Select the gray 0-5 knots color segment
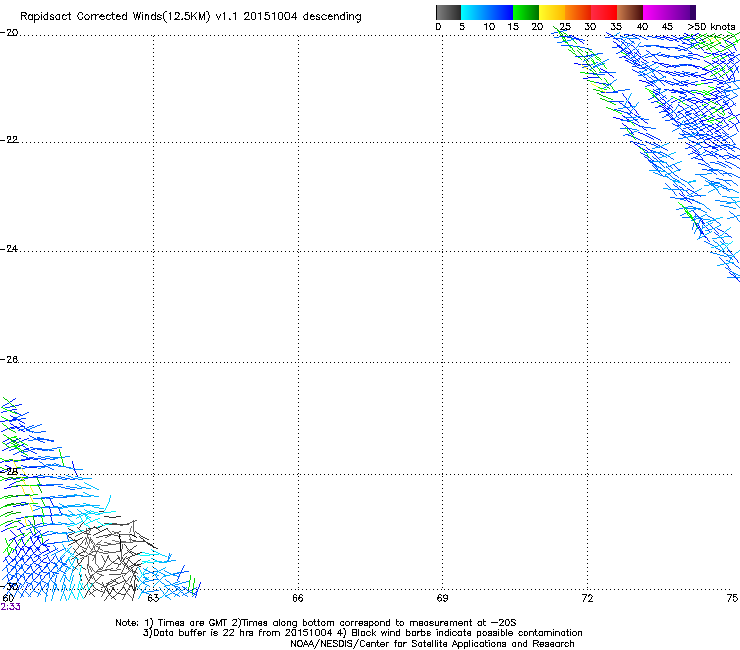Screen dimensions: 740x650 pyautogui.click(x=448, y=12)
